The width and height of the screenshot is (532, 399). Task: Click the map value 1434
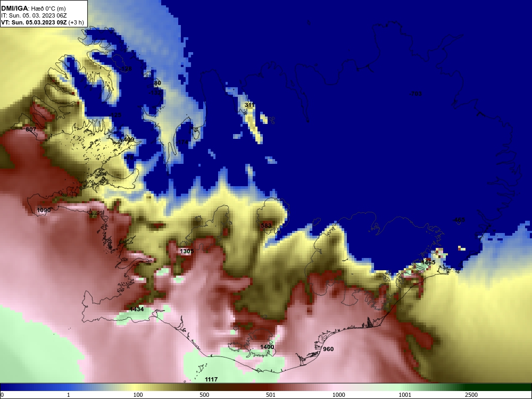(137, 309)
